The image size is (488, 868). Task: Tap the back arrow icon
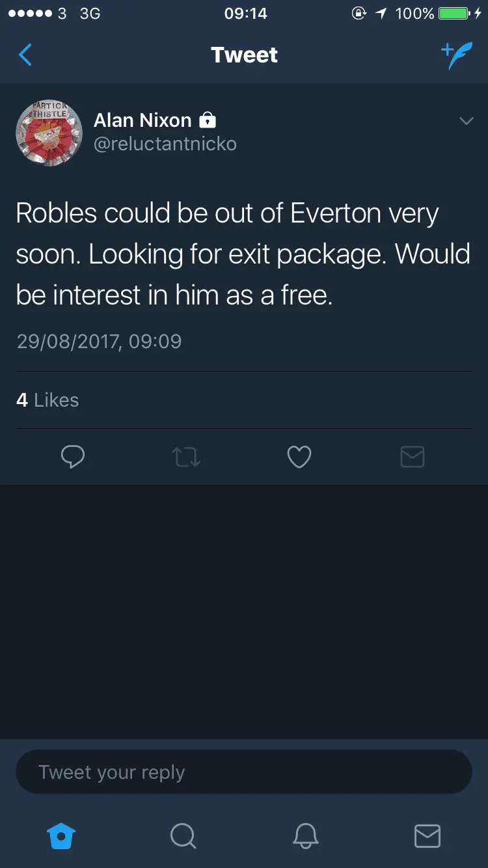(25, 55)
